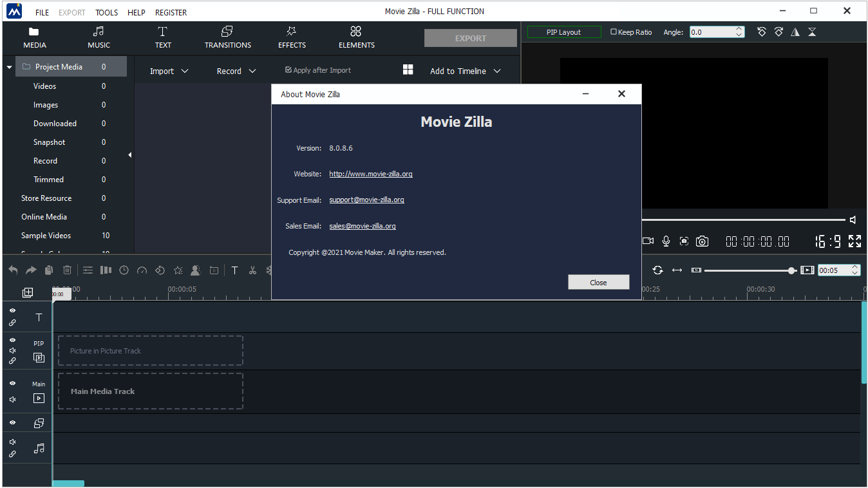
Task: Toggle eye visibility on the transitions track
Action: click(x=12, y=422)
